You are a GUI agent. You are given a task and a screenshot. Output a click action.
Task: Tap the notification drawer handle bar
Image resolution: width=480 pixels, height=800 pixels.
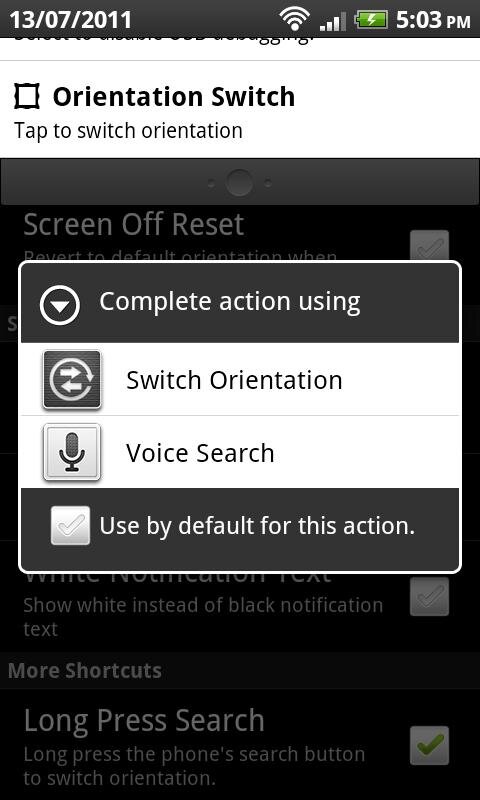(240, 182)
